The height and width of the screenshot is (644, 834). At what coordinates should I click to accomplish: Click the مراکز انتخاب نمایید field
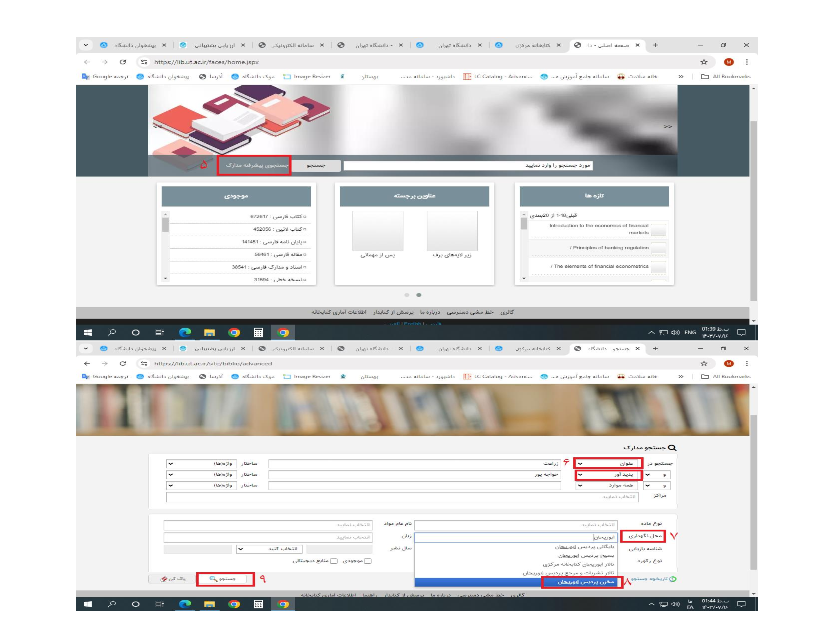coord(402,497)
